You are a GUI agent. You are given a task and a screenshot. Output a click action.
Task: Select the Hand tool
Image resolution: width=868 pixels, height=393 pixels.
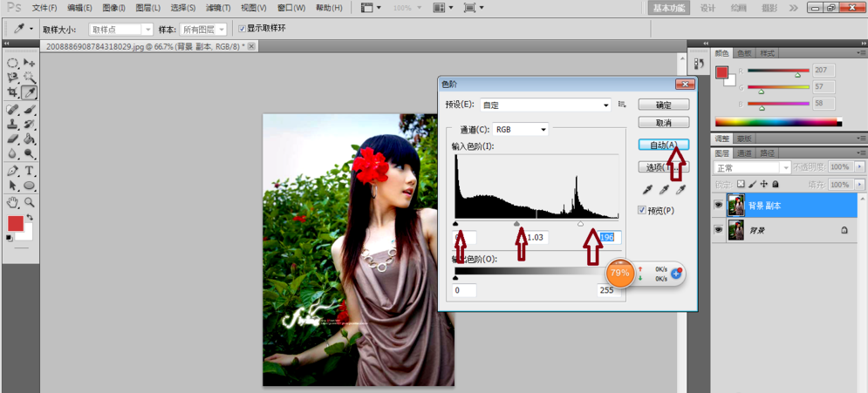(x=13, y=202)
